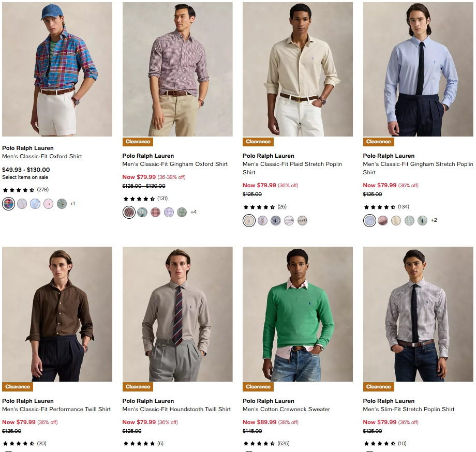Choose light blue check swatch on Oxford Shirt
The height and width of the screenshot is (452, 476).
(35, 203)
